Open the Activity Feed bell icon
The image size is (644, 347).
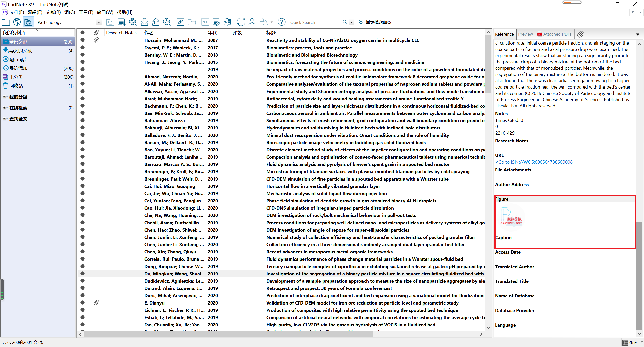(x=264, y=22)
